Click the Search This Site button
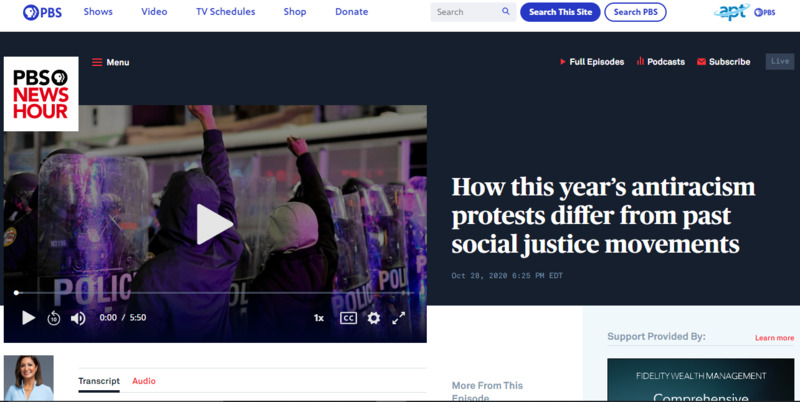This screenshot has height=402, width=800. (560, 12)
